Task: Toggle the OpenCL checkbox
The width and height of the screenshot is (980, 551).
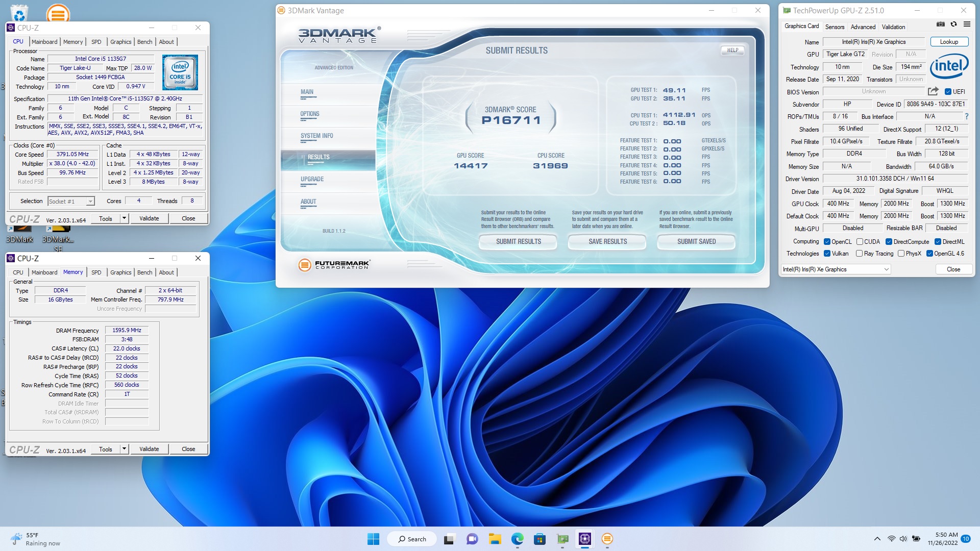Action: pos(827,242)
